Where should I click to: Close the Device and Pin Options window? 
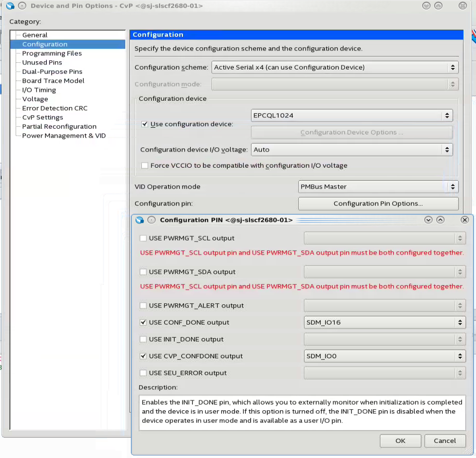pyautogui.click(x=462, y=6)
